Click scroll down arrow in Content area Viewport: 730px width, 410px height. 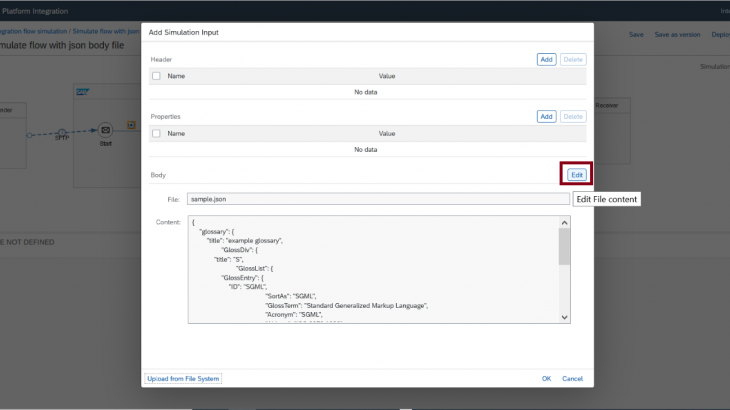click(564, 317)
